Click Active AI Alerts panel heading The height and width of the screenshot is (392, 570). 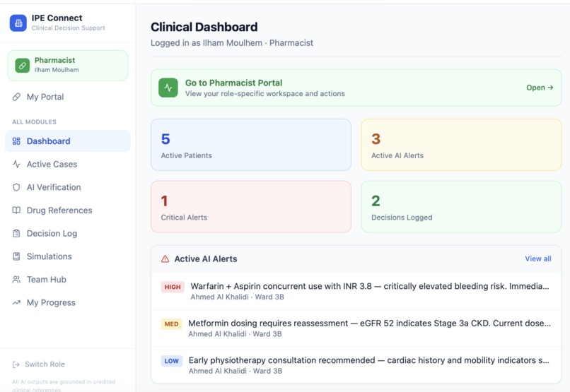(206, 259)
